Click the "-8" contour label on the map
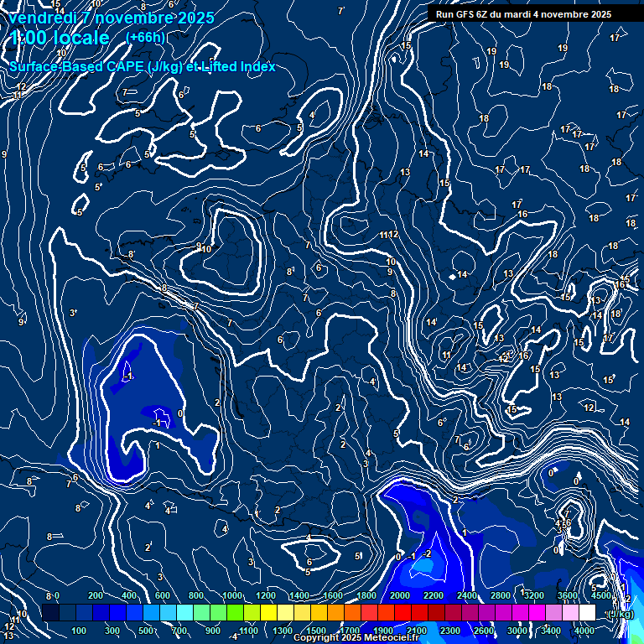This screenshot has width=644, height=644. (129, 254)
